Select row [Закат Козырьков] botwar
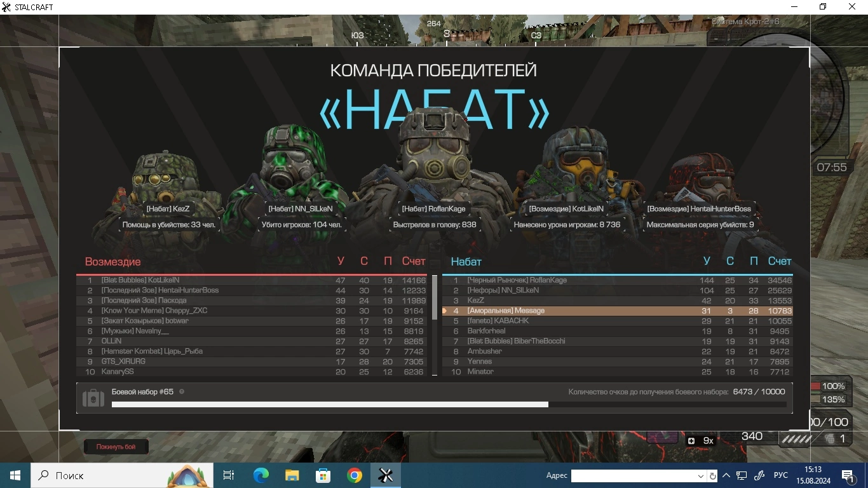Screen dimensions: 868x488 [252, 321]
